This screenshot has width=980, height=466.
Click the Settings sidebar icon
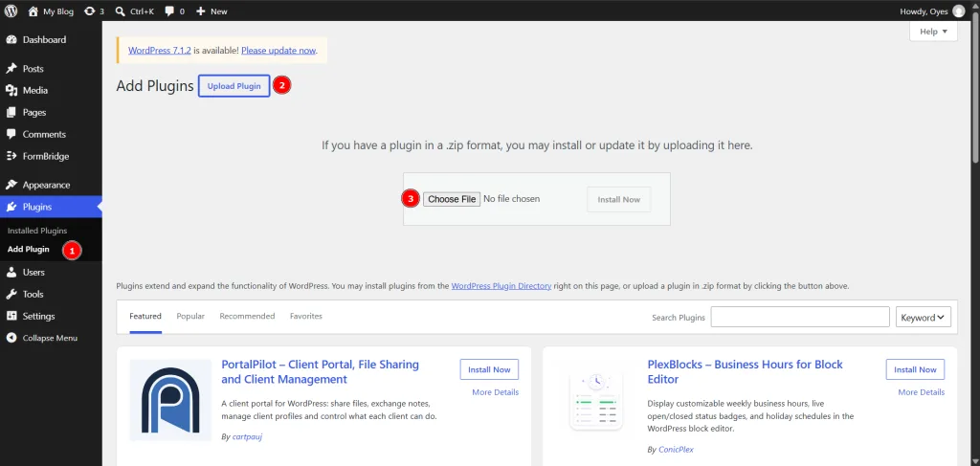click(11, 316)
